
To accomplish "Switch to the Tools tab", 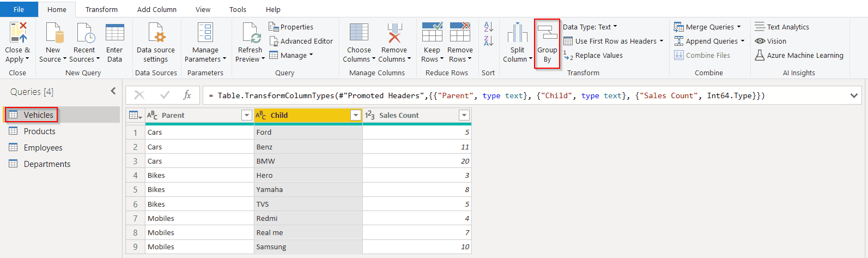I will (x=238, y=9).
